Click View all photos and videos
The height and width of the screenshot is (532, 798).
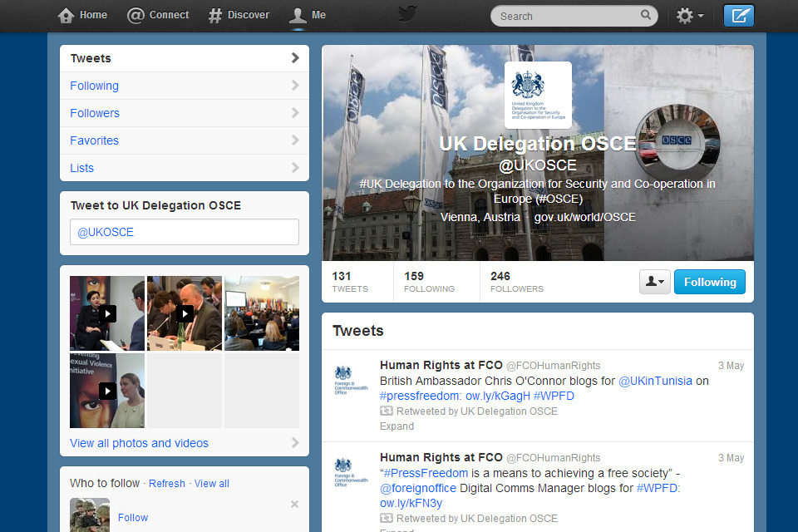[139, 443]
